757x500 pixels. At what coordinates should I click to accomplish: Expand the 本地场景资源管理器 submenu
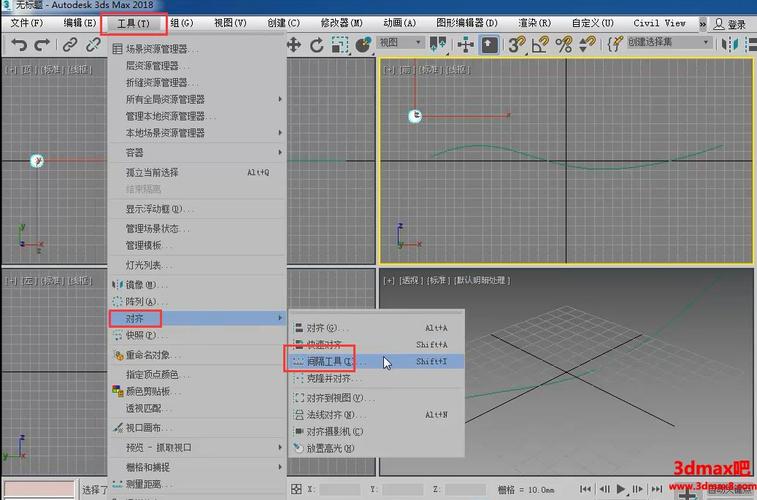coord(197,133)
